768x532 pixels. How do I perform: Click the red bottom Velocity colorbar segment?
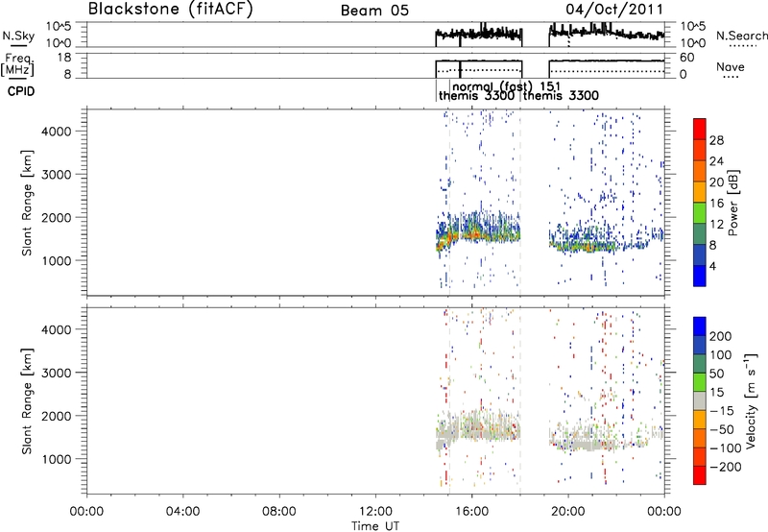pos(700,475)
